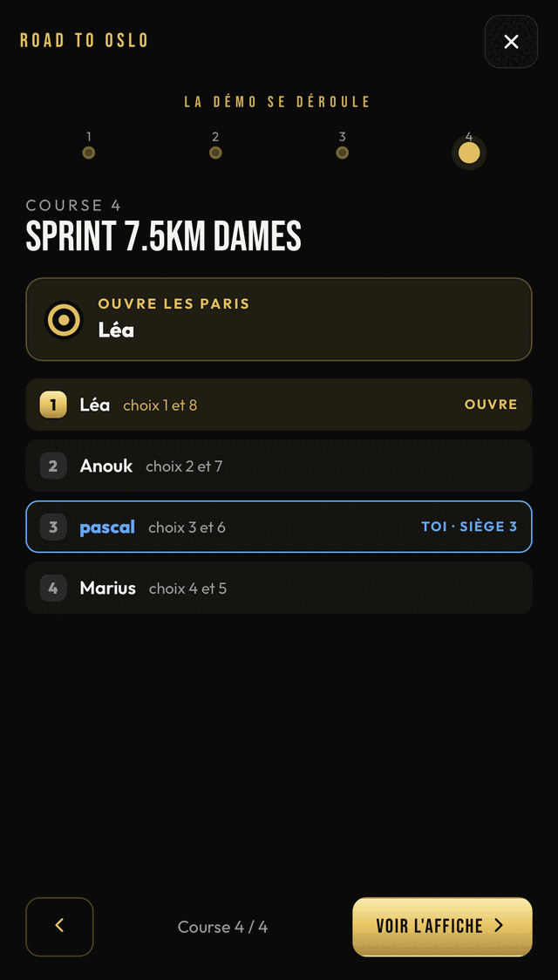
Task: Click the seat number 2 badge
Action: point(53,466)
